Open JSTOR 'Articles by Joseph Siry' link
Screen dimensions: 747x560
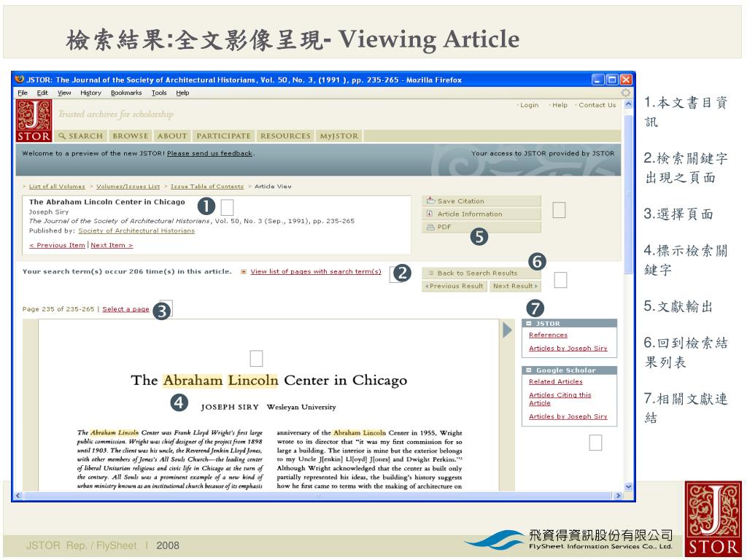[568, 348]
